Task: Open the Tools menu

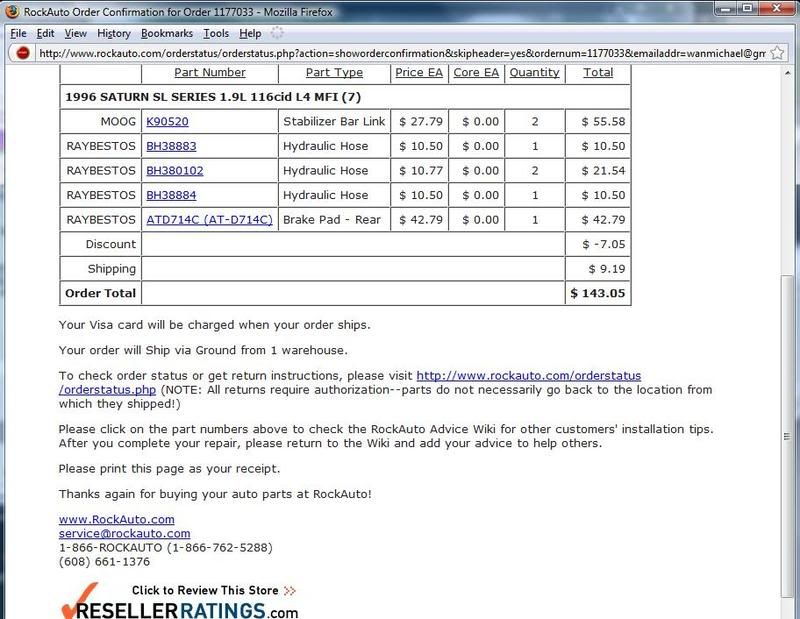Action: 216,33
